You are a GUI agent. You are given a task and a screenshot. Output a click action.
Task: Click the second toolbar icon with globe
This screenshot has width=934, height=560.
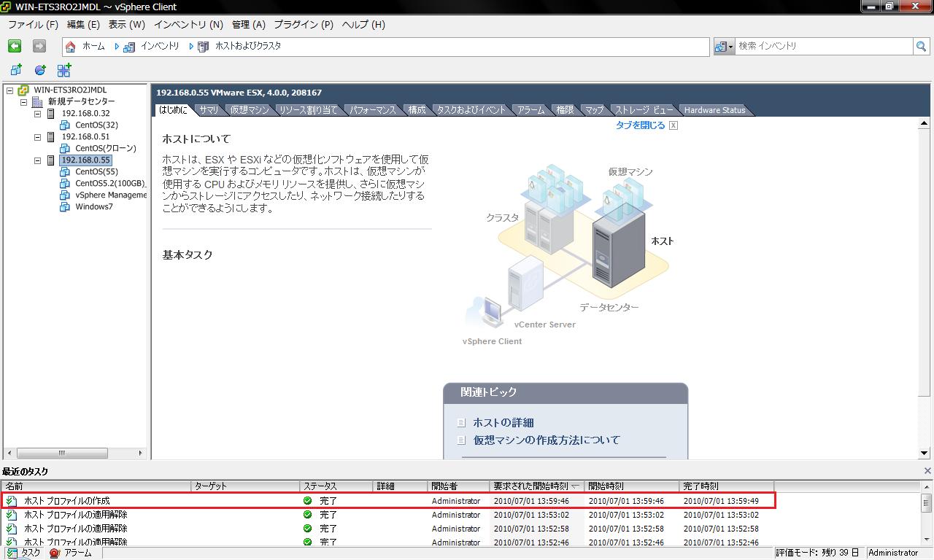click(40, 70)
